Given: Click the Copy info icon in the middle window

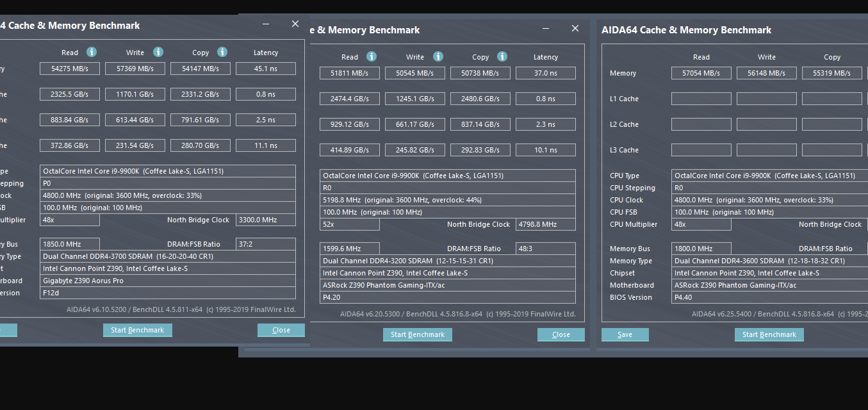Looking at the screenshot, I should tap(502, 56).
